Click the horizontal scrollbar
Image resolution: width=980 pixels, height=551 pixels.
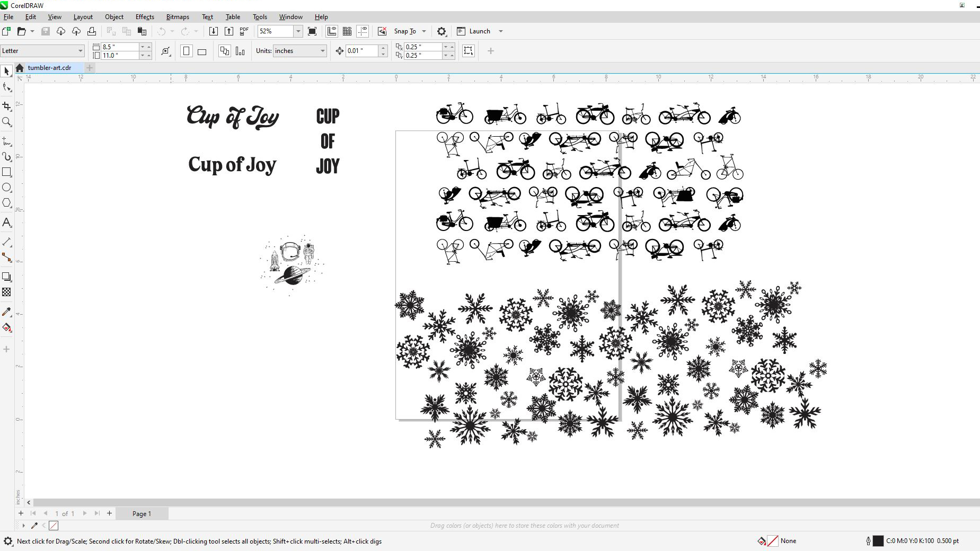tap(506, 502)
